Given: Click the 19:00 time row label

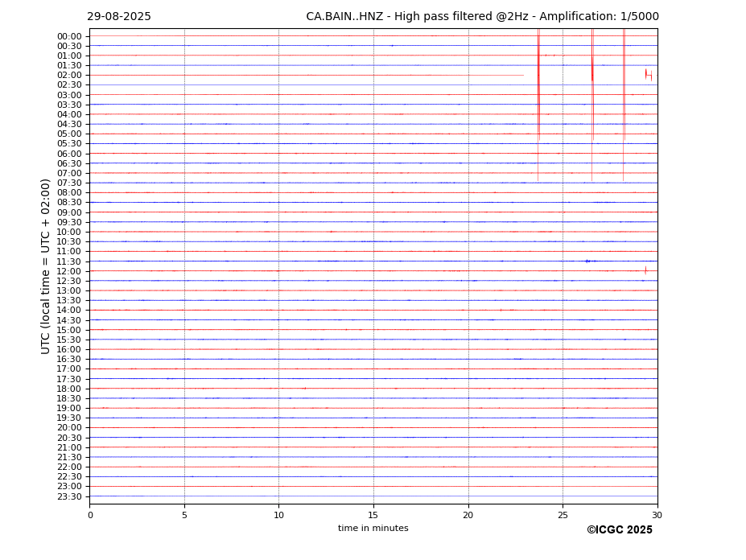Looking at the screenshot, I should [x=69, y=408].
